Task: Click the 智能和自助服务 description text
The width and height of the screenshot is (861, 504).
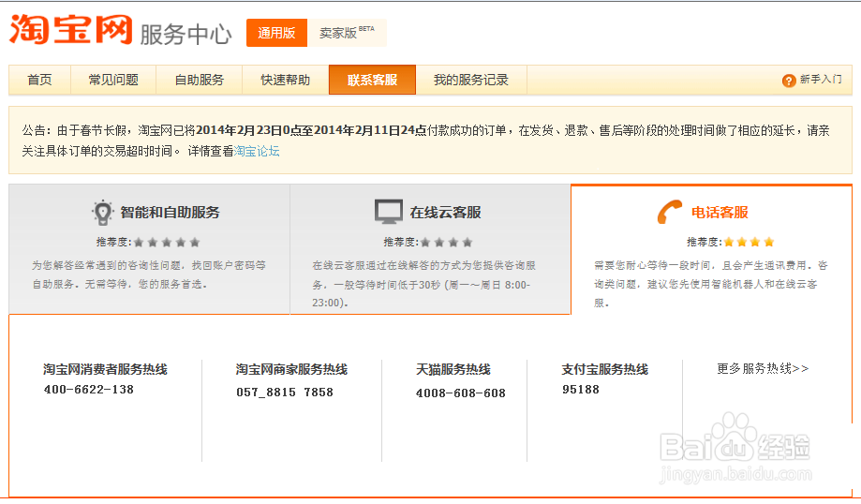Action: pyautogui.click(x=149, y=274)
